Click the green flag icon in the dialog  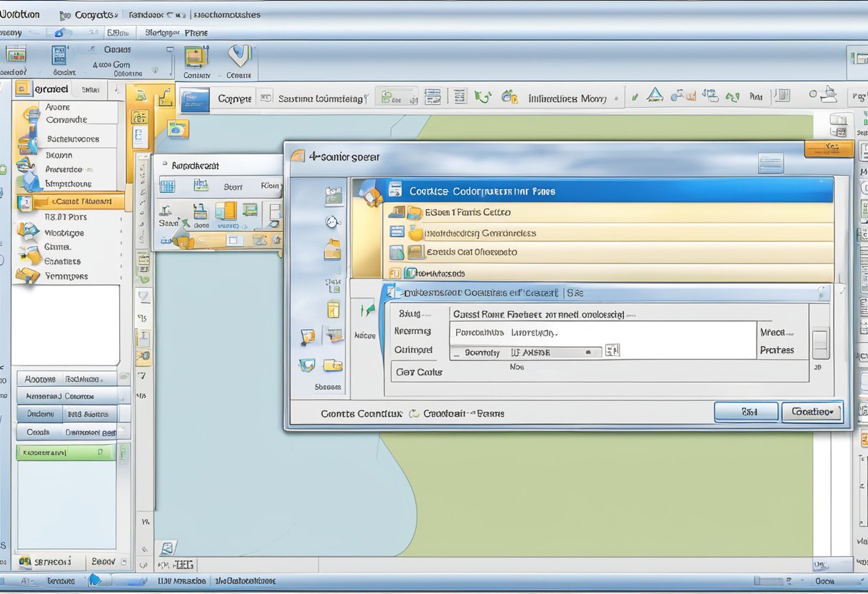click(x=369, y=311)
